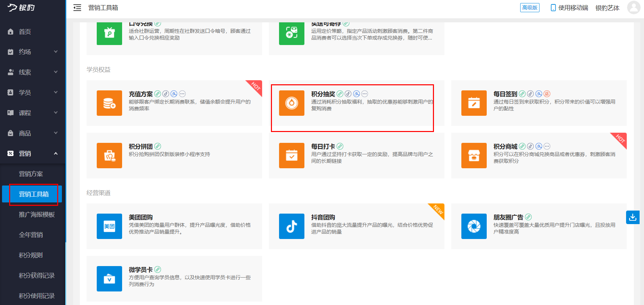Open the 积分抽奖 marketing tool icon
Viewport: 644px width, 305px height.
point(292,103)
